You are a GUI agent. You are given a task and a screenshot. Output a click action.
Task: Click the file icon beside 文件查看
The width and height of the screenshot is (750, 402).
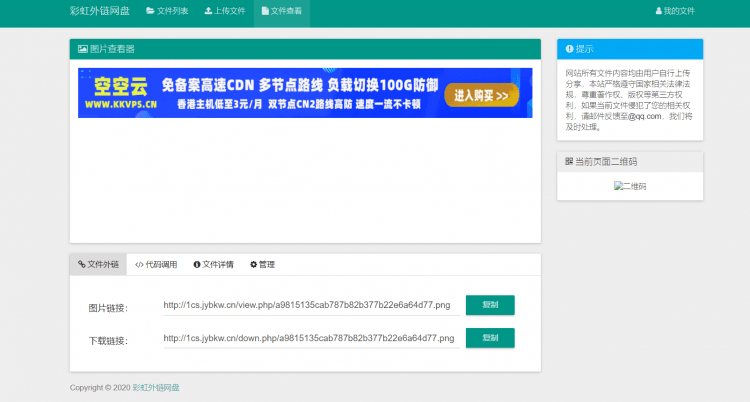(265, 11)
